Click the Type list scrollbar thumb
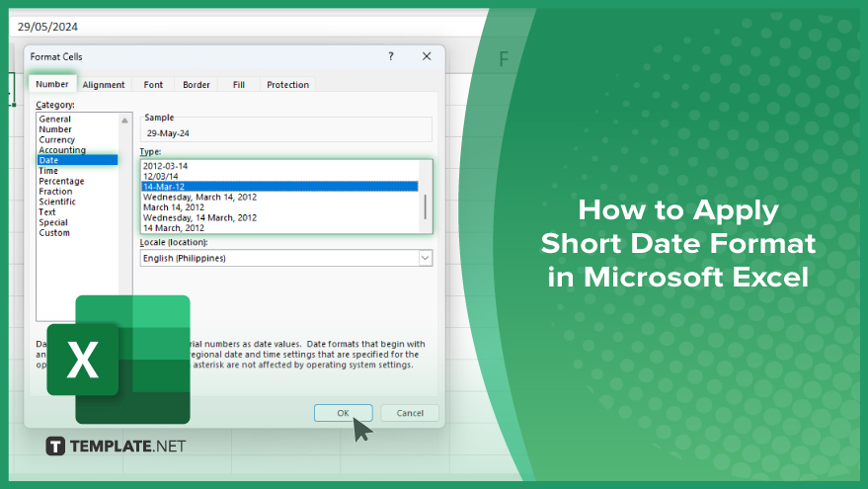 tap(426, 207)
